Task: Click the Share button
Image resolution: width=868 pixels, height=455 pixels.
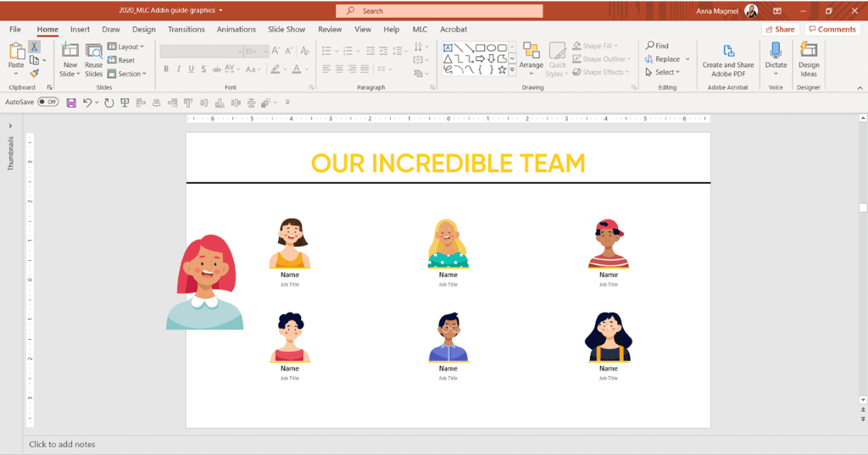Action: pyautogui.click(x=781, y=30)
